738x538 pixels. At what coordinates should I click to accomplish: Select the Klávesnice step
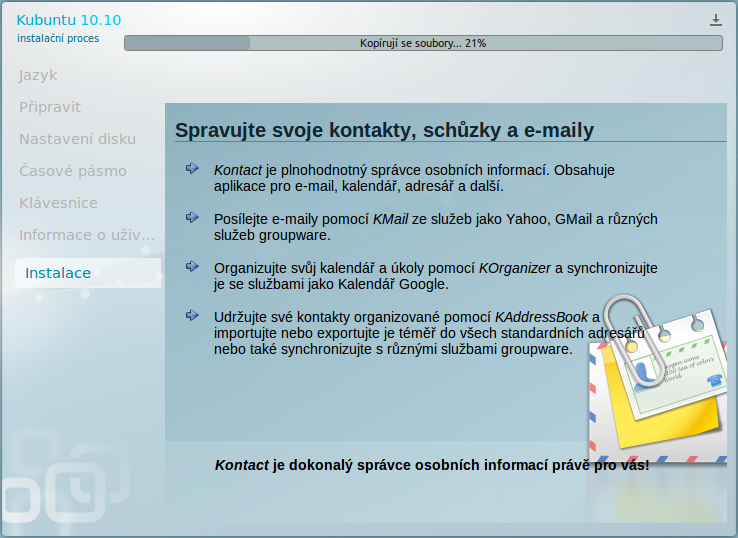[58, 203]
